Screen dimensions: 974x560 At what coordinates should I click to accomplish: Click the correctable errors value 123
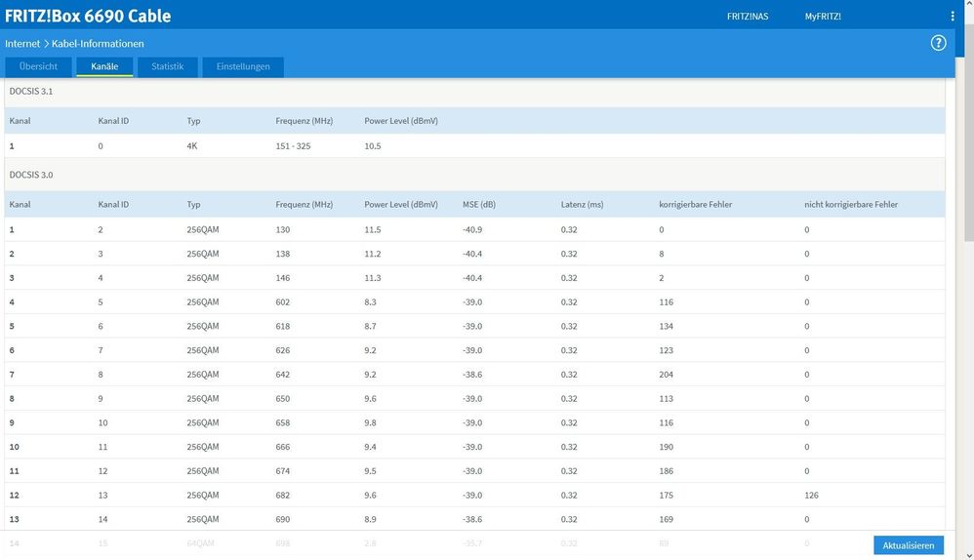(666, 350)
